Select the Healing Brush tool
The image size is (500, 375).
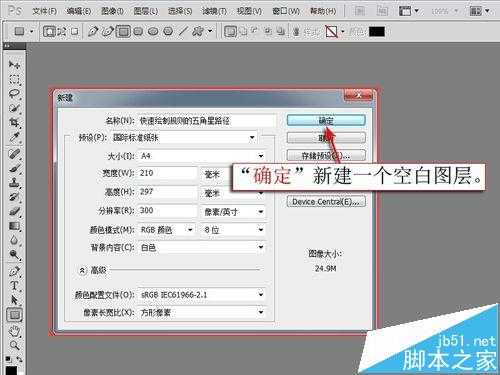14,154
